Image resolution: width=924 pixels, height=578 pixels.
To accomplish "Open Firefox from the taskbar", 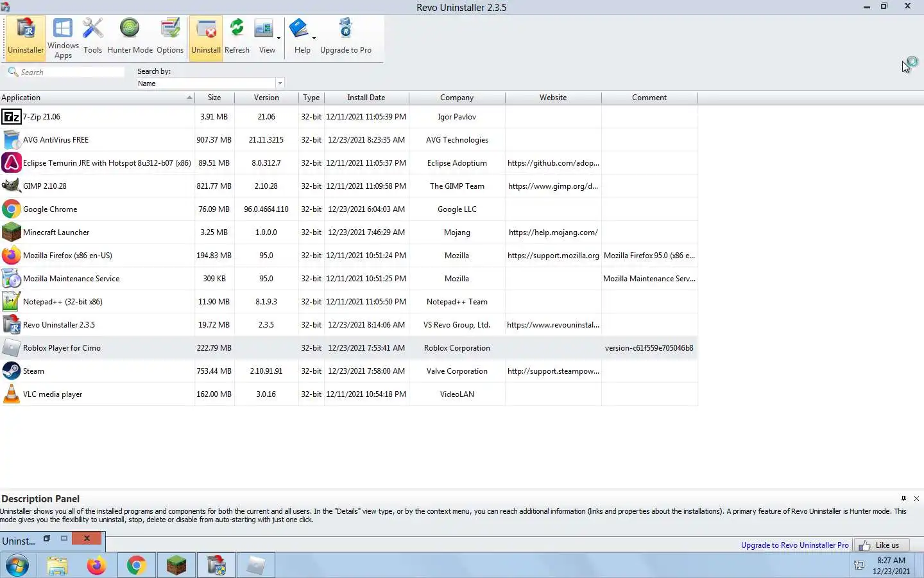I will click(97, 566).
